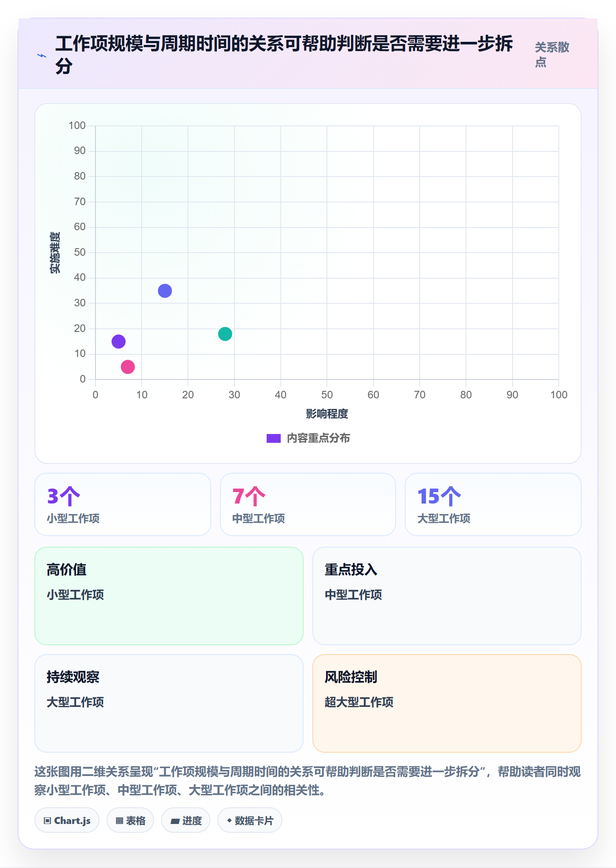Click the 进度 tag chip
This screenshot has width=616, height=868.
click(x=186, y=820)
